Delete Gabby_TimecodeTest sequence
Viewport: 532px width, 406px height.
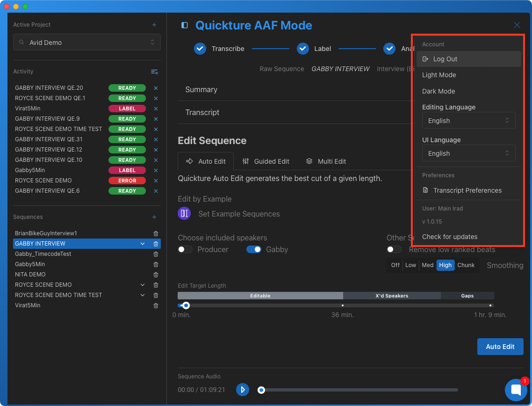(156, 254)
